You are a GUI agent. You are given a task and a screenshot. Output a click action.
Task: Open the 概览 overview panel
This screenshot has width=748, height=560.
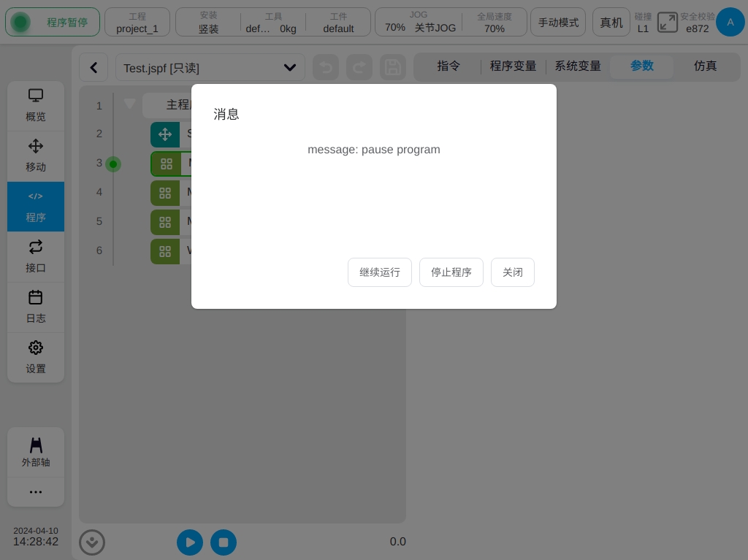tap(36, 106)
